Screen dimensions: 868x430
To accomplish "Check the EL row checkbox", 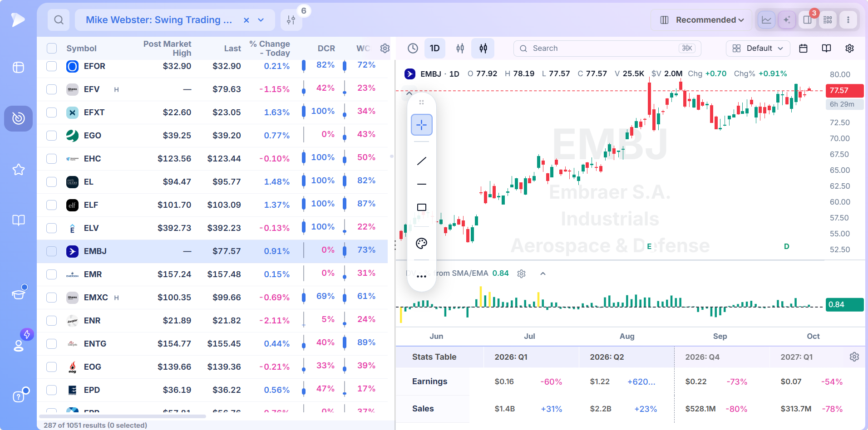I will tap(52, 182).
